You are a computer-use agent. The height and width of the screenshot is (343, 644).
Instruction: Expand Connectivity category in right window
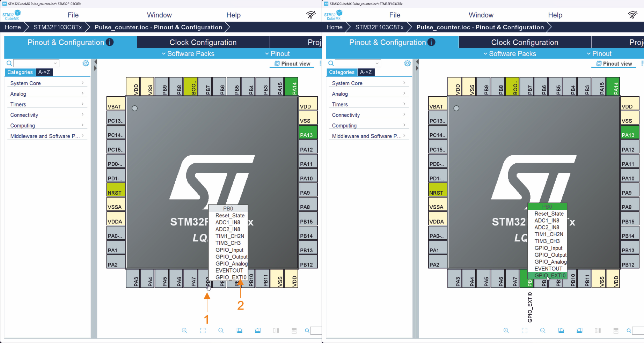click(x=368, y=115)
